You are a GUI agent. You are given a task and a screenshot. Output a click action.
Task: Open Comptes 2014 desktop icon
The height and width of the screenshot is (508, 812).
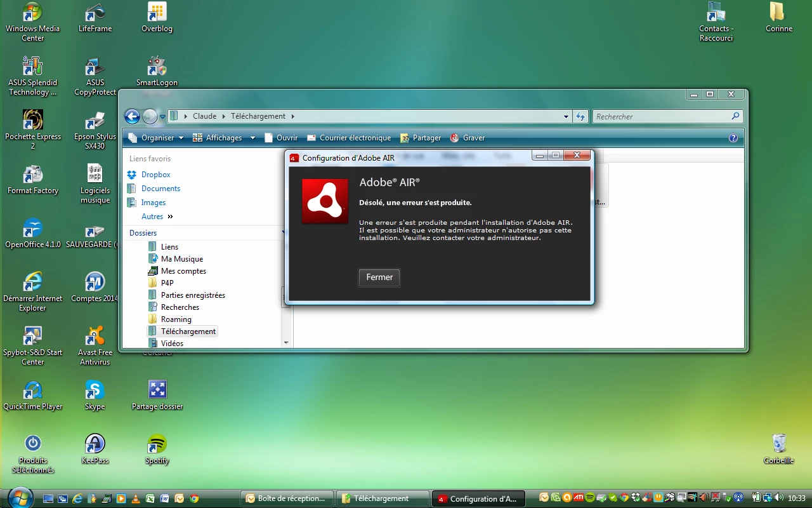95,288
